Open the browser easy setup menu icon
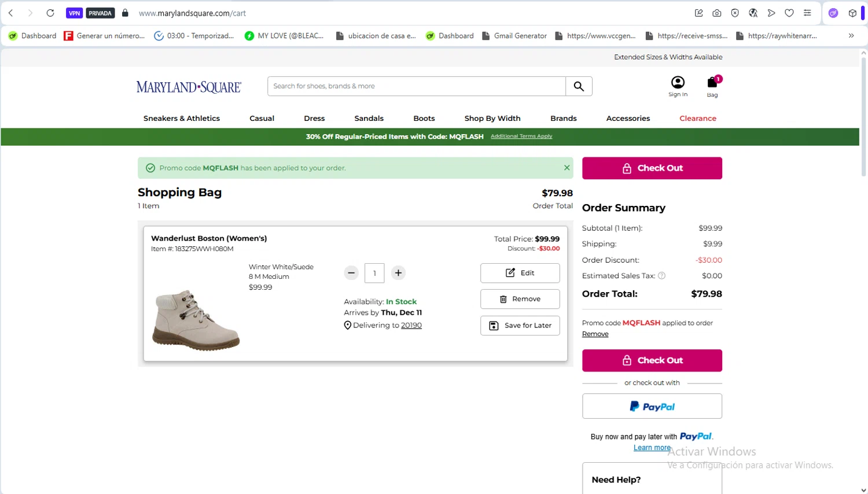The image size is (868, 494). tap(807, 13)
